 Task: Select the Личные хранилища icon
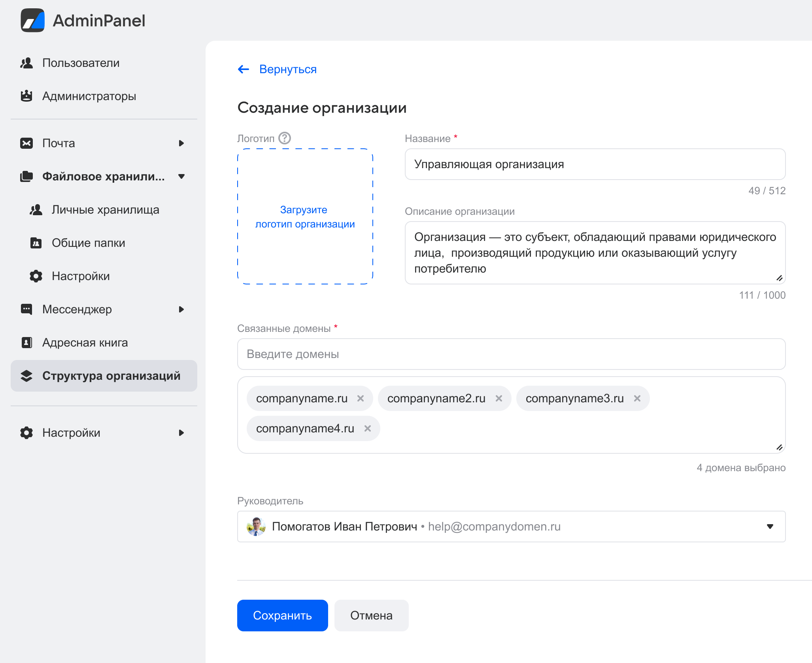point(36,210)
